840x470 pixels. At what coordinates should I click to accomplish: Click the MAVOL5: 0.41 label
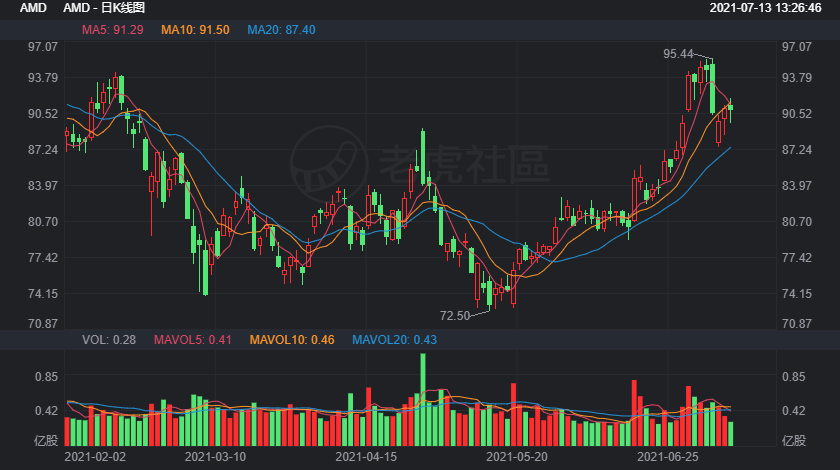click(193, 340)
